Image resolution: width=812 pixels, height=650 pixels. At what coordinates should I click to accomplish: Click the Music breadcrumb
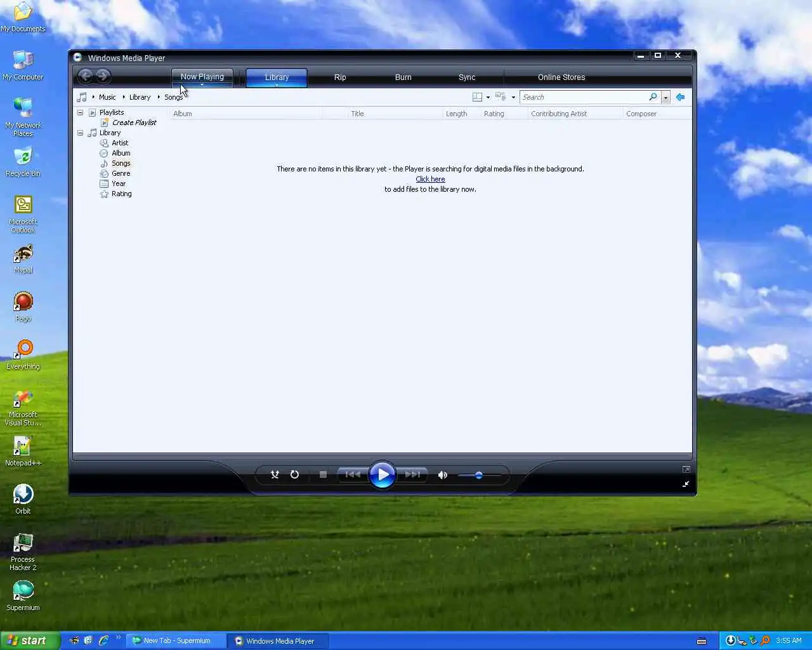107,97
